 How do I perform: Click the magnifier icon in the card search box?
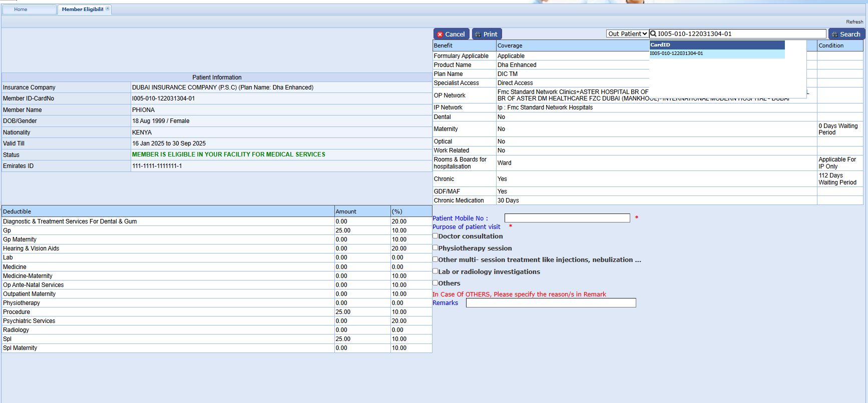click(653, 34)
